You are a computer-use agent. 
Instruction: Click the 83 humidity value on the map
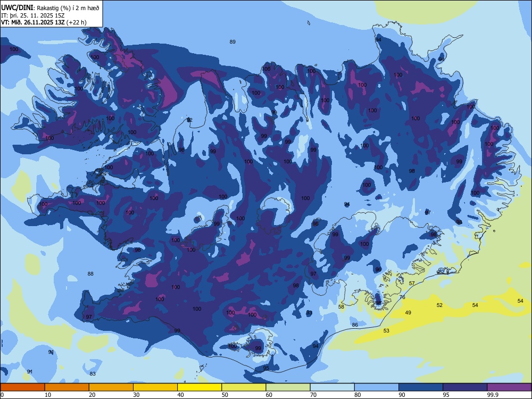tap(93, 374)
